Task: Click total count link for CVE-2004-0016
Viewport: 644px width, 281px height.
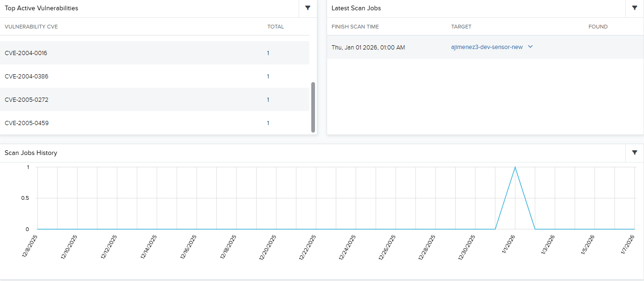Action: click(x=268, y=53)
